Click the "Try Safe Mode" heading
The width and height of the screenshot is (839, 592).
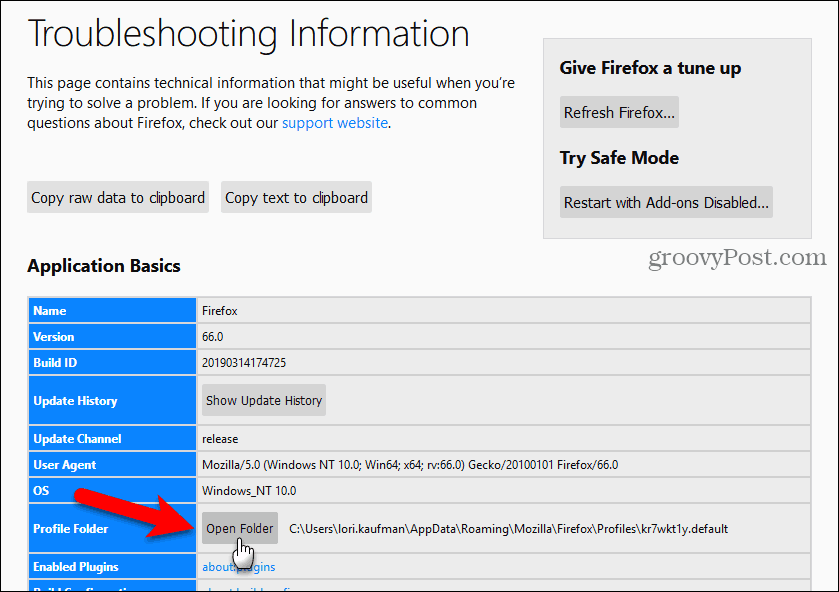click(619, 158)
